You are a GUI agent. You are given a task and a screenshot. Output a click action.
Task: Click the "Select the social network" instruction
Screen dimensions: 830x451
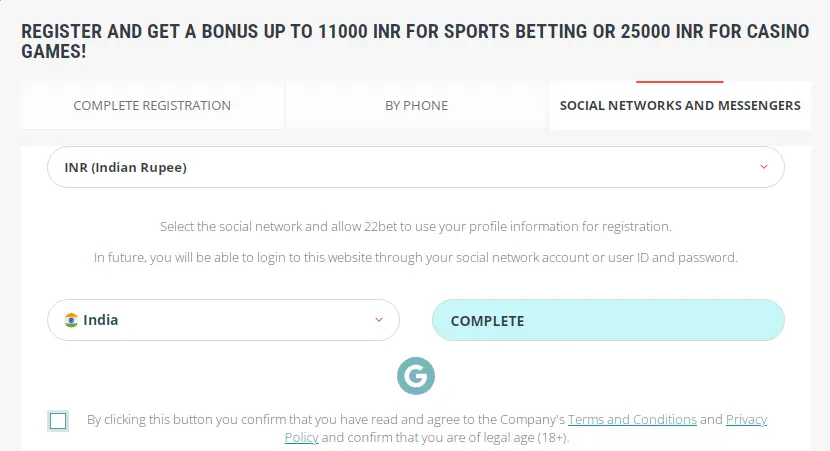pyautogui.click(x=415, y=227)
